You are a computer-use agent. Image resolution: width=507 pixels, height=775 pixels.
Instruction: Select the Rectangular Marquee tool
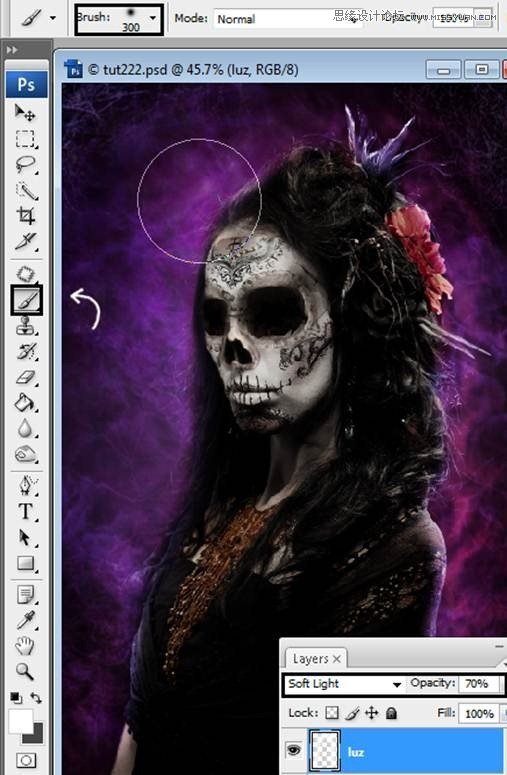click(25, 139)
